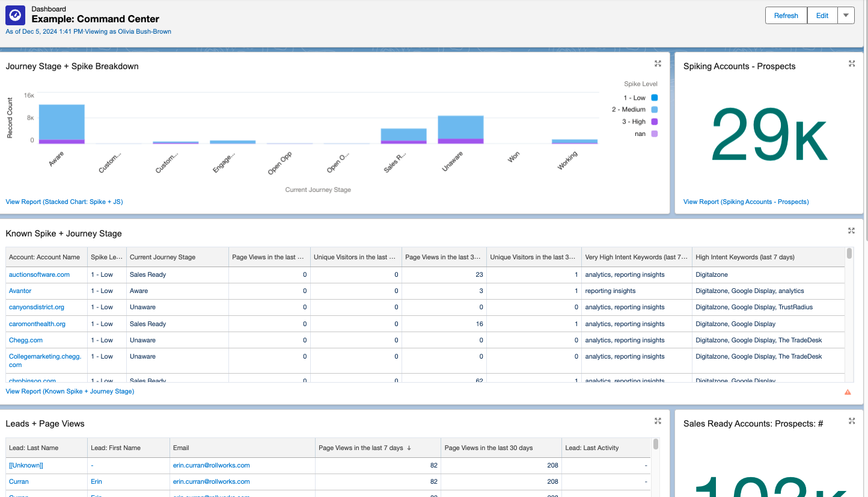Click the Account: Account Name column header
This screenshot has width=868, height=497.
tap(44, 257)
